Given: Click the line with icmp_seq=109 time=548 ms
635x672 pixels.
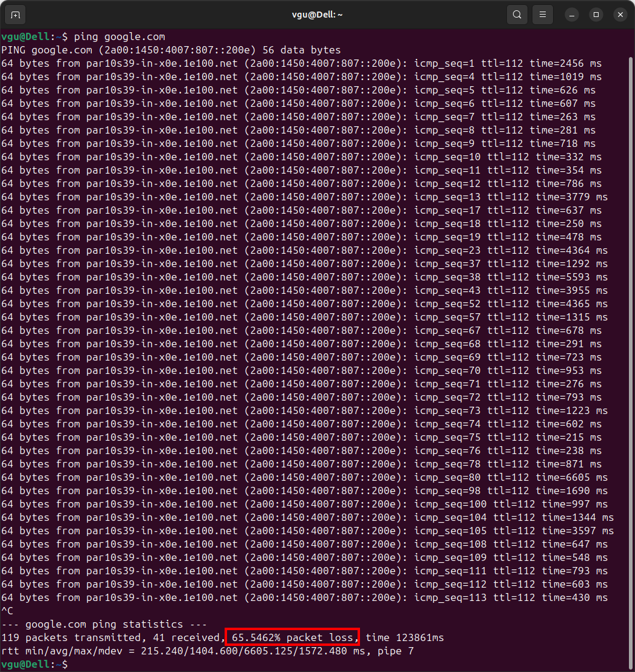Looking at the screenshot, I should pos(304,557).
